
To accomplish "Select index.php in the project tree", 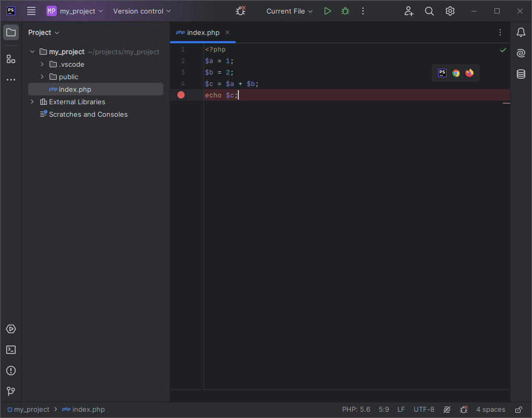I will tap(75, 89).
